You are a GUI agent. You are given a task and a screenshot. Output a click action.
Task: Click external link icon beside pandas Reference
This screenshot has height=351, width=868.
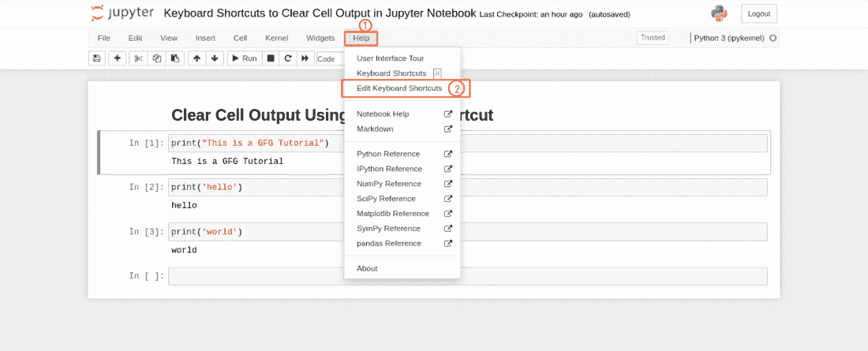point(448,244)
